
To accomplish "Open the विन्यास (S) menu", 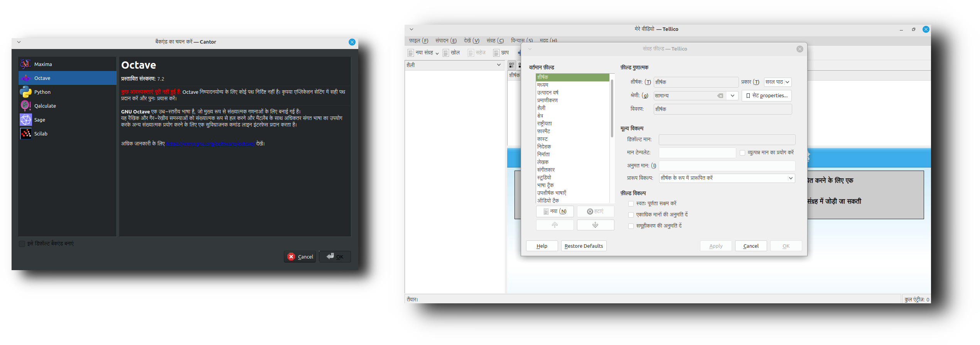I will pyautogui.click(x=521, y=40).
